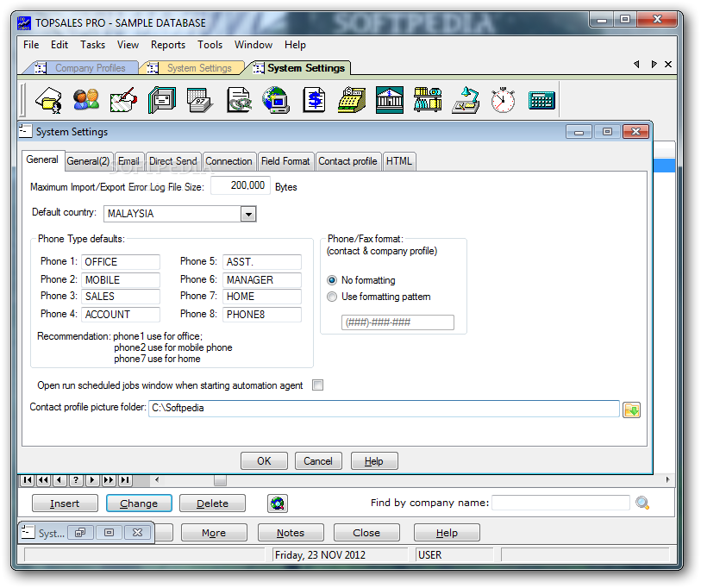The height and width of the screenshot is (588, 701).
Task: Click the product shelves toolbar icon
Action: [x=428, y=100]
